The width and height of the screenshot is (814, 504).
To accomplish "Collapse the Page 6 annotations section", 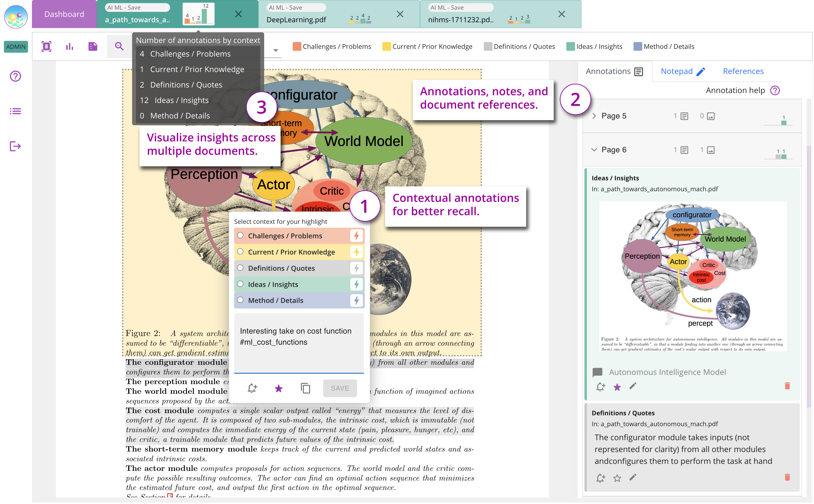I will [594, 150].
